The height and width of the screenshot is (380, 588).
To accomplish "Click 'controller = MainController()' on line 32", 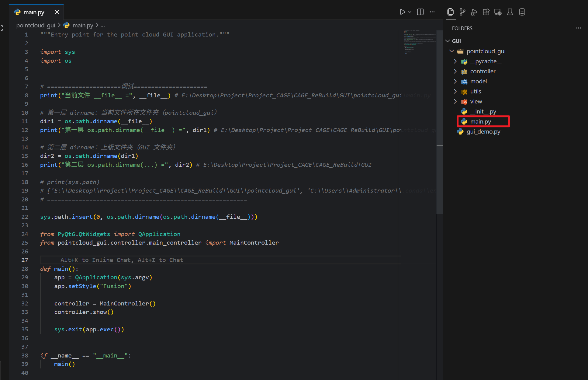I will [105, 303].
